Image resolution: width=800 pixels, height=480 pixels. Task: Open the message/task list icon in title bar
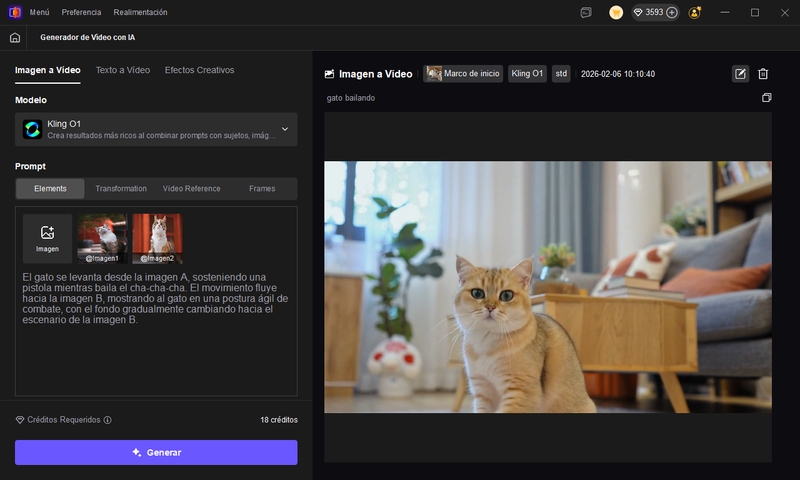[x=586, y=12]
